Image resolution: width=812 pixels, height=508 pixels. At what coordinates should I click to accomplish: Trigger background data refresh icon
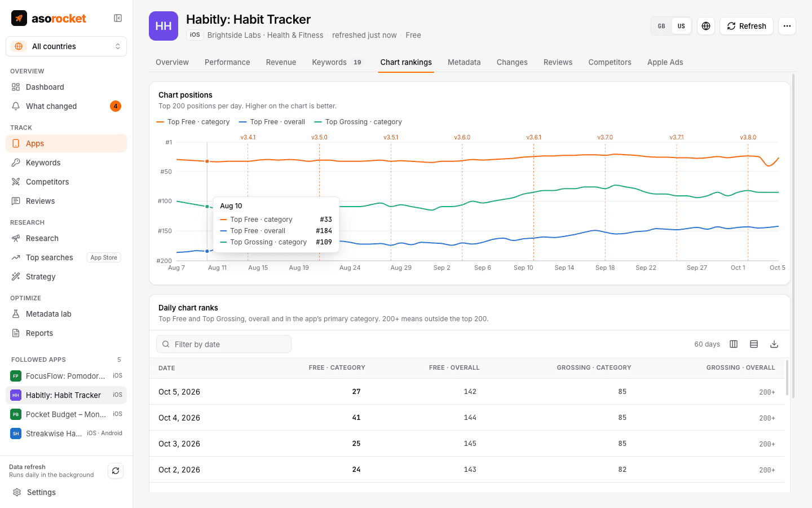[116, 471]
